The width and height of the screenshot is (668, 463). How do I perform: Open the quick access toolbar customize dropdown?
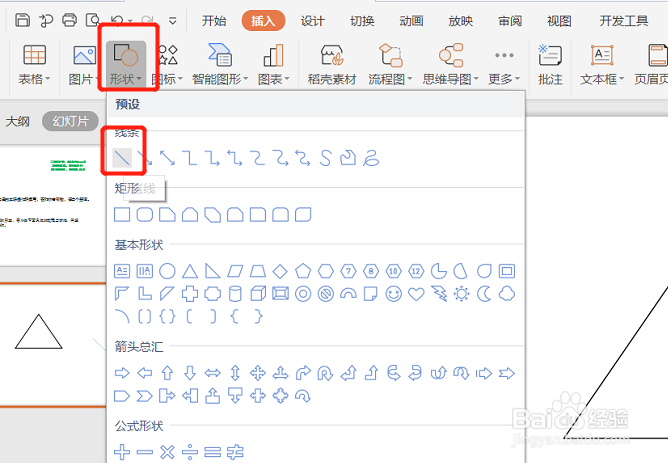pos(173,20)
